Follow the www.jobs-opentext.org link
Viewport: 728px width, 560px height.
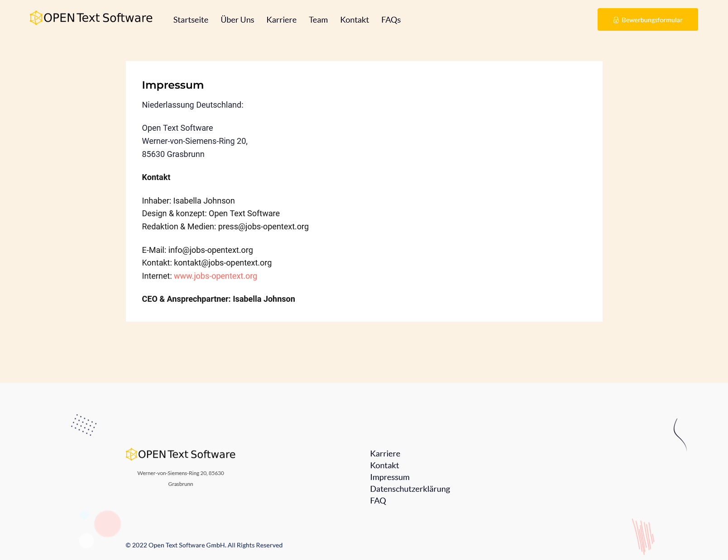[216, 276]
